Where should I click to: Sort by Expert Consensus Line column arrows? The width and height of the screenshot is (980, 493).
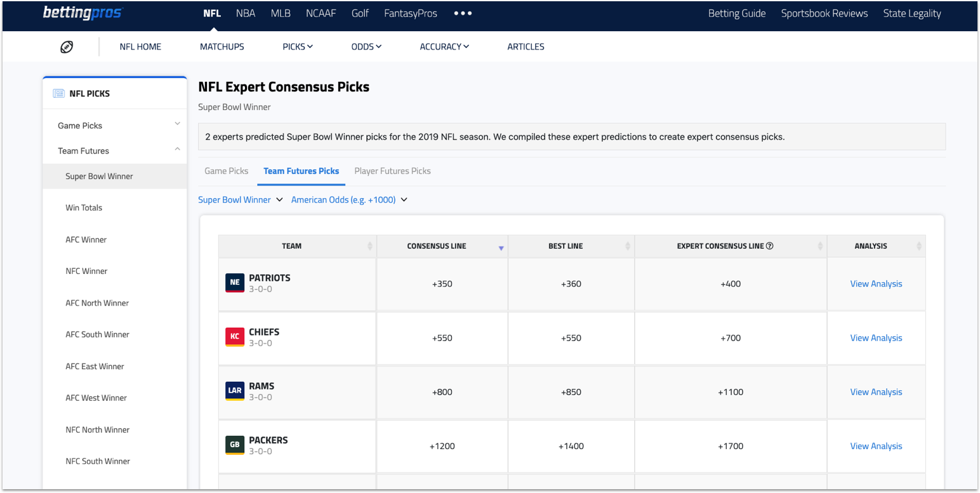tap(820, 246)
